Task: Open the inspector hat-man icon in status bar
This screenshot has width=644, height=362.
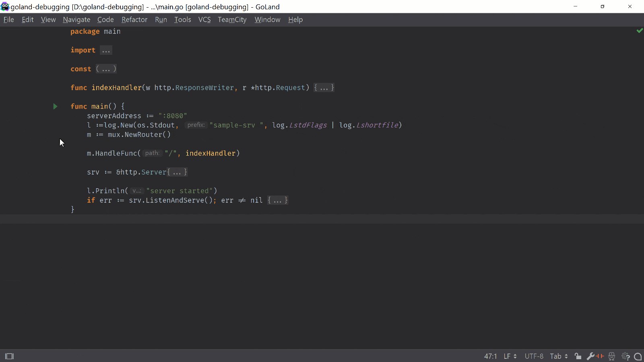Action: point(612,356)
